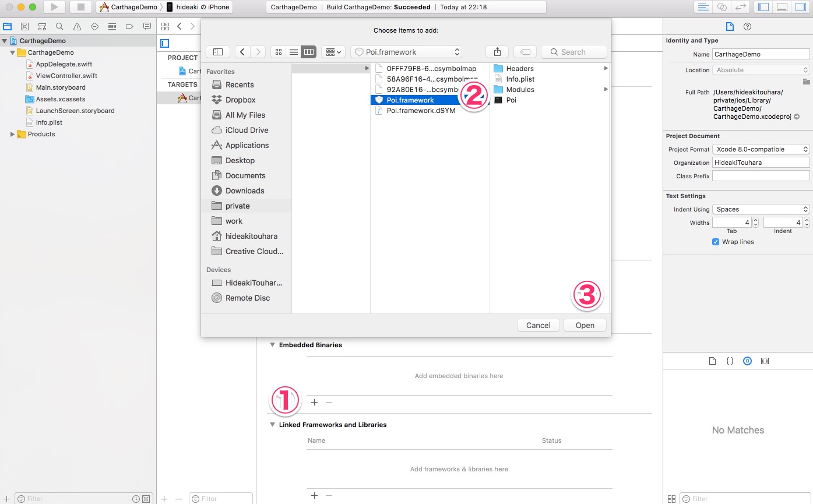
Task: Add an embedded binary with plus
Action: 314,402
